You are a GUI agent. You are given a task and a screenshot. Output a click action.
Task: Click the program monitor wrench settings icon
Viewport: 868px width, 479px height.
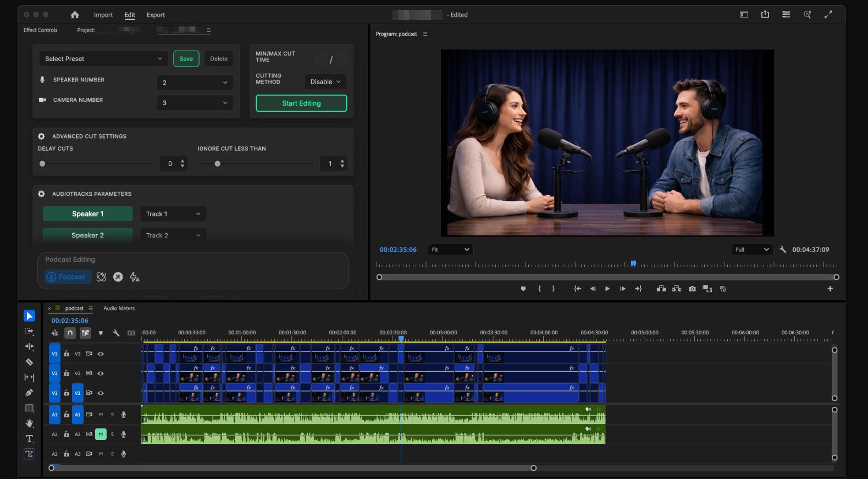tap(783, 250)
